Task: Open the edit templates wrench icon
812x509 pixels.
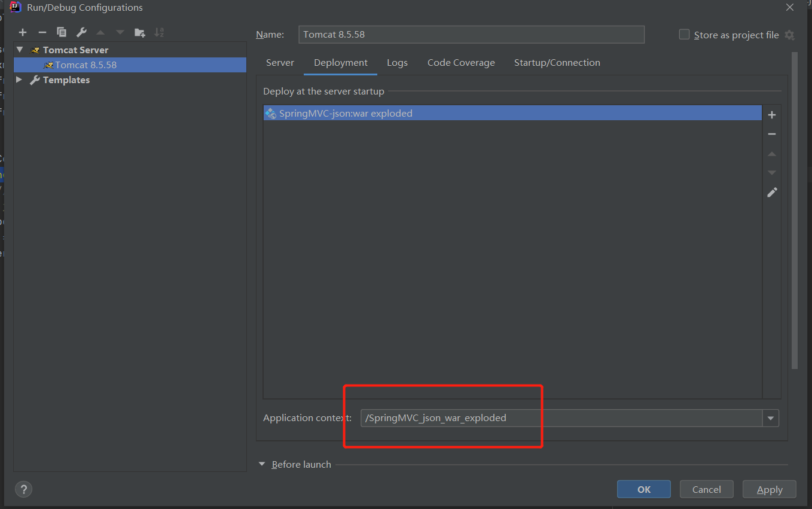Action: (81, 32)
